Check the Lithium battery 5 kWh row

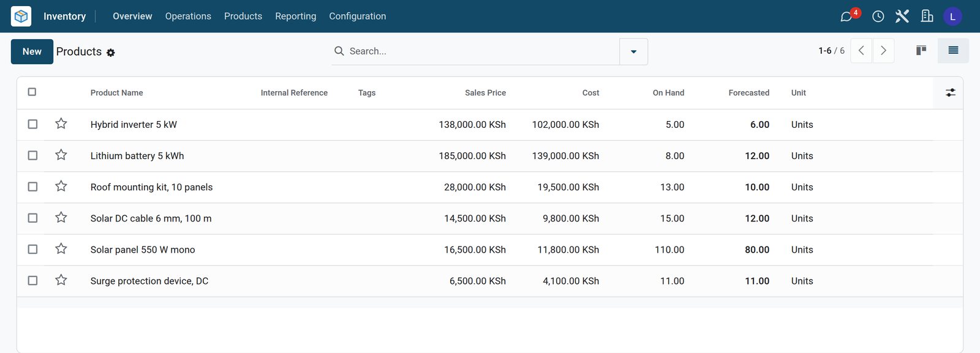(33, 155)
